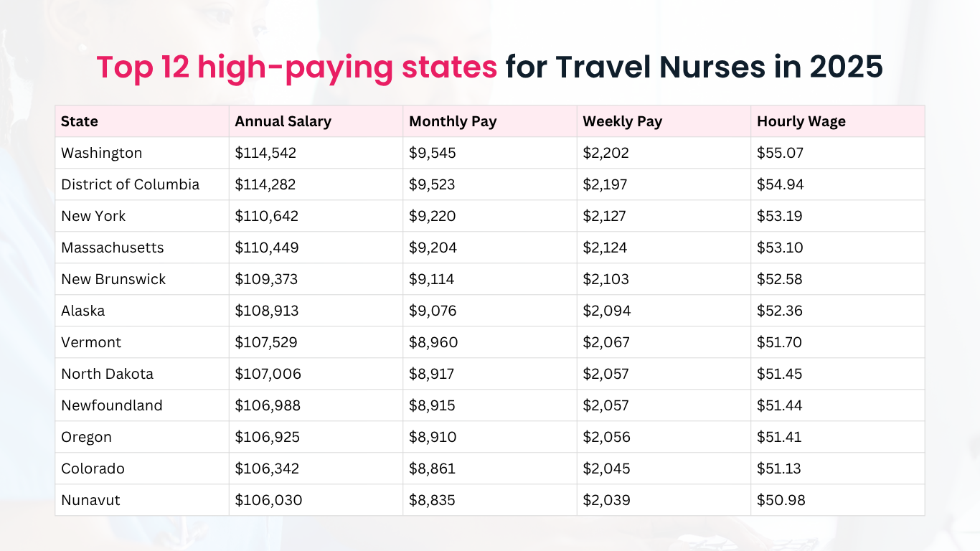The width and height of the screenshot is (980, 551).
Task: Click the Weekly Pay column header
Action: [622, 121]
